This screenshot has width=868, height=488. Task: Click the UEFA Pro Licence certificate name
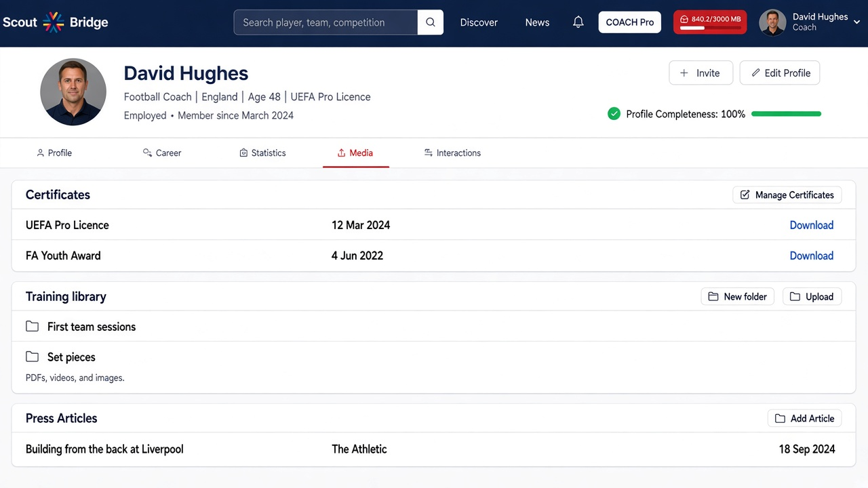pyautogui.click(x=67, y=225)
